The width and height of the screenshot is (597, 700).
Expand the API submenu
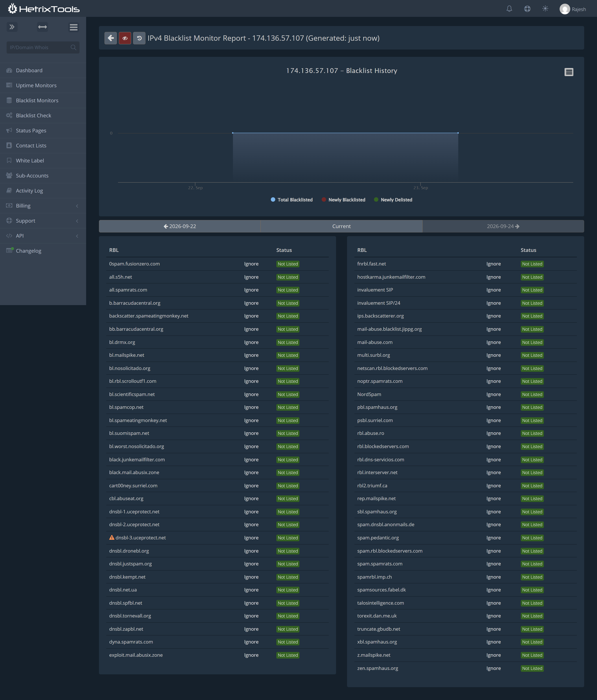[x=43, y=236]
